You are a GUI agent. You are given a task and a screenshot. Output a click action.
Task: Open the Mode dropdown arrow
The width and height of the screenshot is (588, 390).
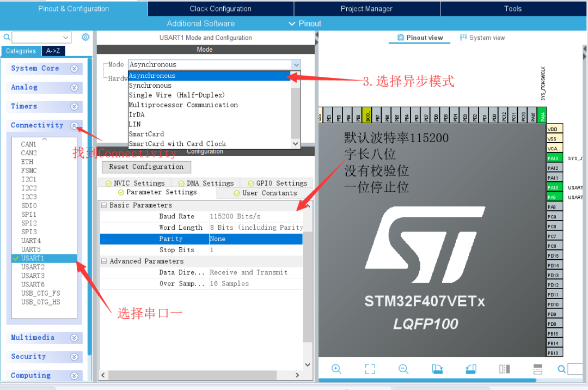pos(296,64)
